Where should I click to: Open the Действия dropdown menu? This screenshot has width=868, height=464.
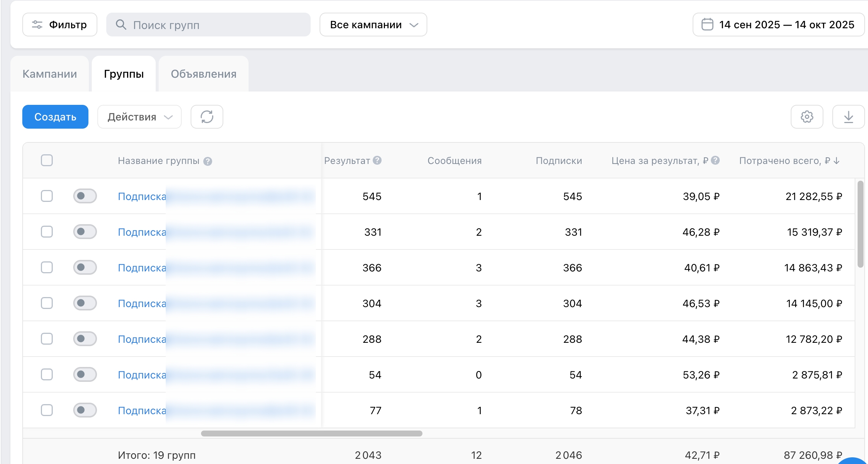click(139, 117)
